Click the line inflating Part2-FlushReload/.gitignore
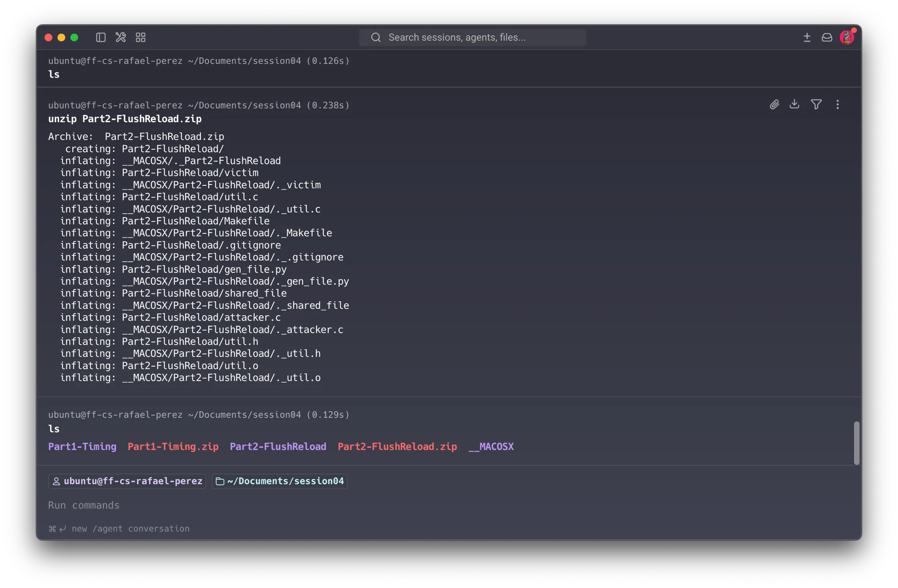Image resolution: width=898 pixels, height=588 pixels. tap(171, 245)
